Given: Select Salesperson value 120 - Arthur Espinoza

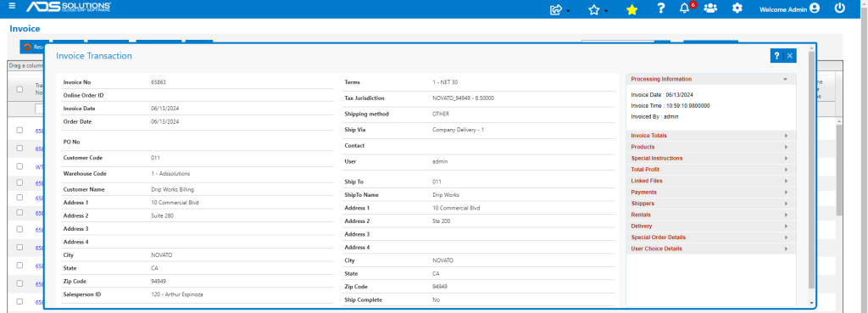Looking at the screenshot, I should tap(177, 294).
